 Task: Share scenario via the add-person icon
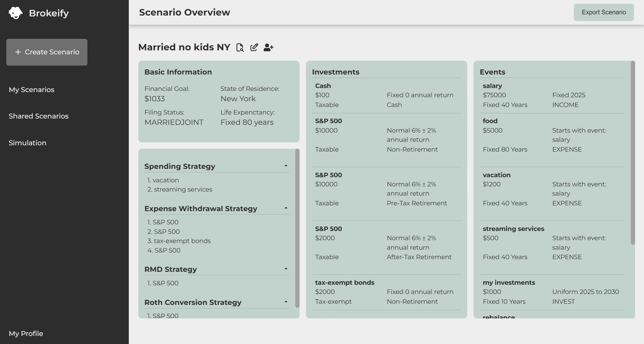[268, 47]
